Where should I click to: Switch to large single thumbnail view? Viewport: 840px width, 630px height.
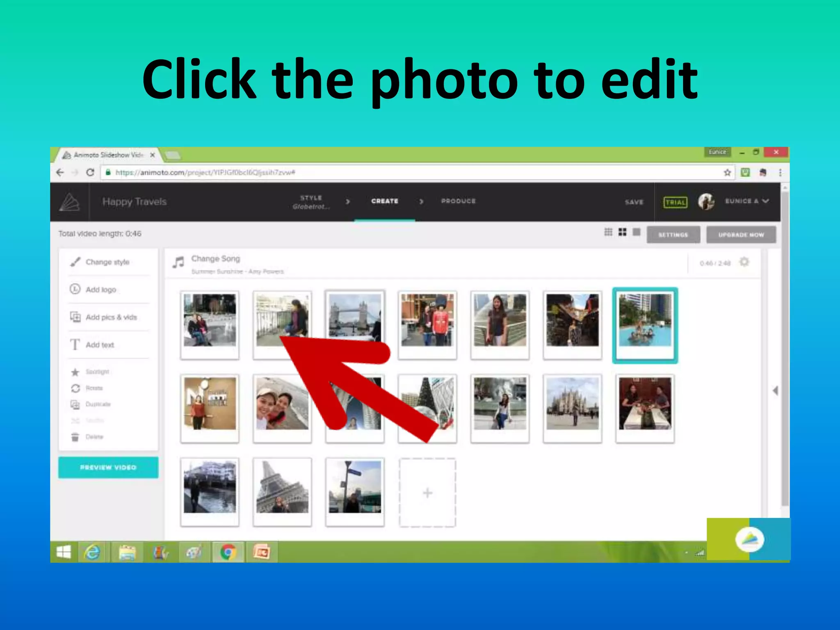637,232
